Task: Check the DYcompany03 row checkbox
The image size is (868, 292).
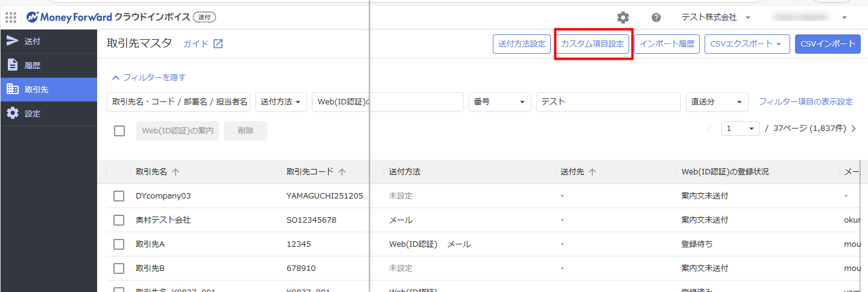Action: [x=119, y=196]
